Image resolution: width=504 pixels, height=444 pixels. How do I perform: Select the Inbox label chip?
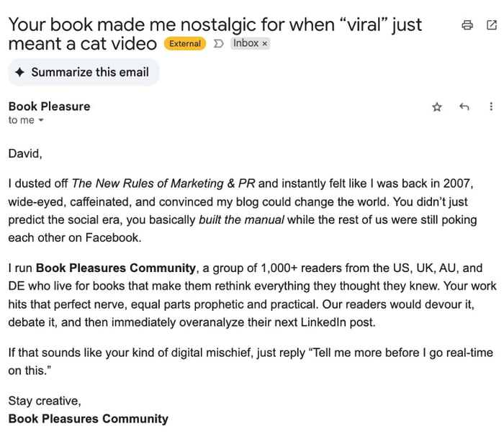(245, 44)
